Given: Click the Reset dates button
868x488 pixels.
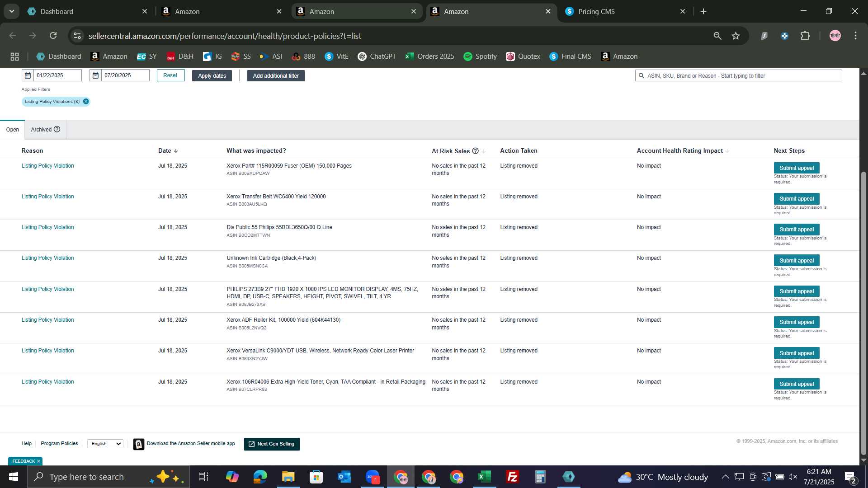Looking at the screenshot, I should [x=170, y=75].
